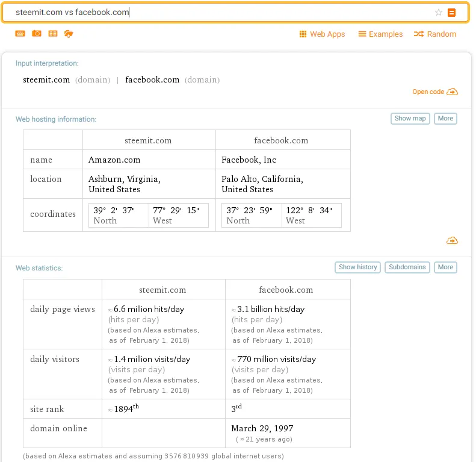Screen dimensions: 476x462
Task: Click More in Web hosting information
Action: pyautogui.click(x=445, y=119)
